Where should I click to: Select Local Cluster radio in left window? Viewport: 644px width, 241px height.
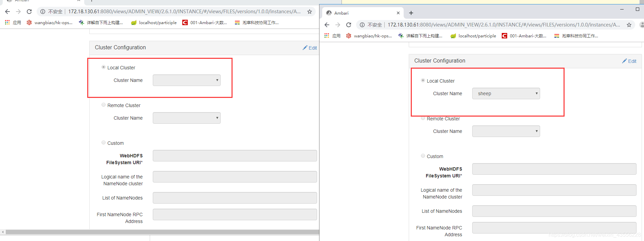pos(104,67)
